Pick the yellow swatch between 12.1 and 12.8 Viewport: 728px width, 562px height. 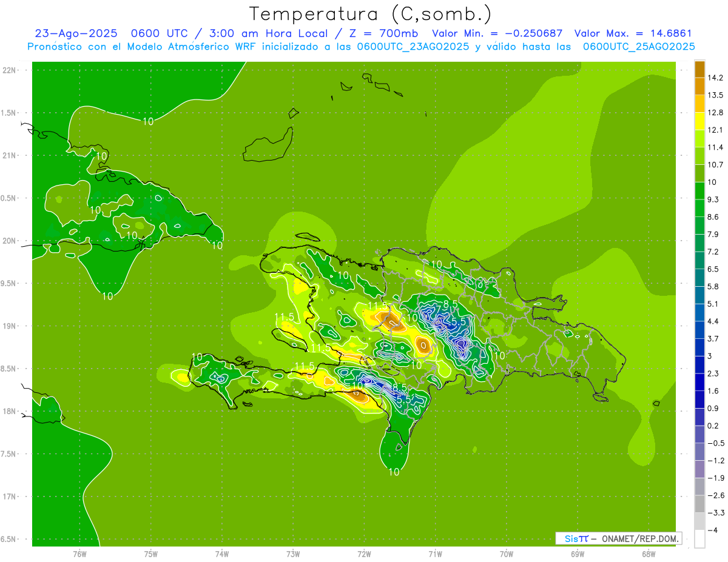coord(699,121)
